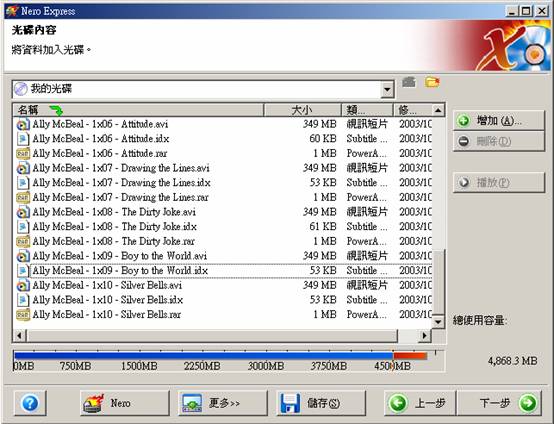Click the red overburn section of capacity bar
This screenshot has height=424, width=554.
pyautogui.click(x=410, y=355)
